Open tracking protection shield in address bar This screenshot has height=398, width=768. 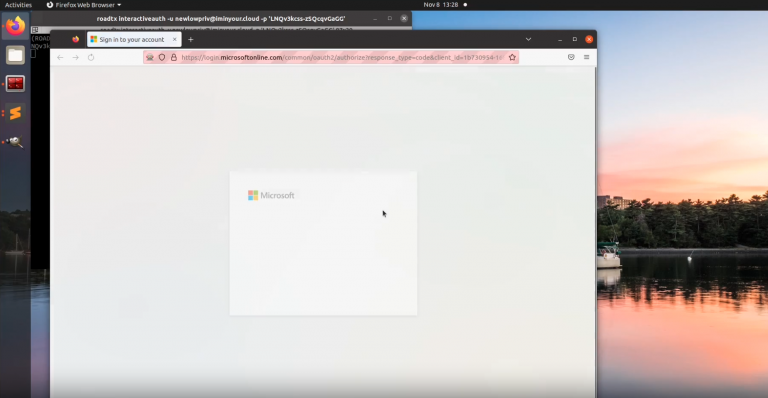[x=162, y=57]
